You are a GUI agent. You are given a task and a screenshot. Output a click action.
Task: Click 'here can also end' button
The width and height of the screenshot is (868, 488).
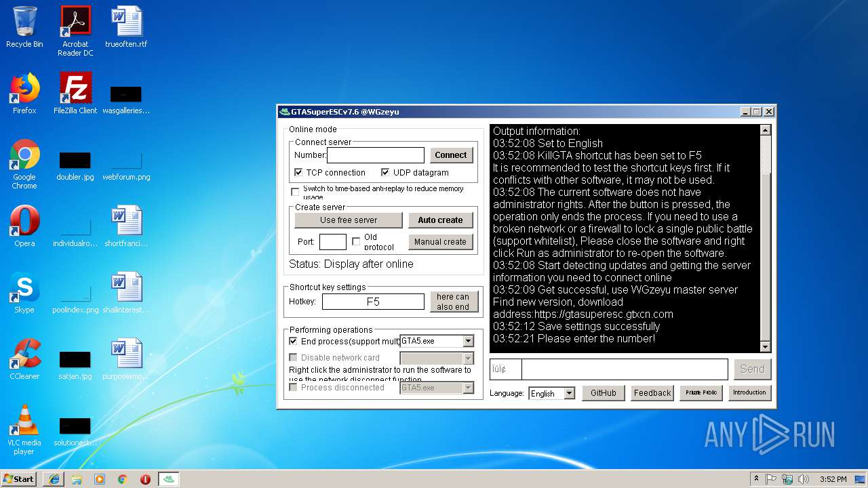point(453,302)
